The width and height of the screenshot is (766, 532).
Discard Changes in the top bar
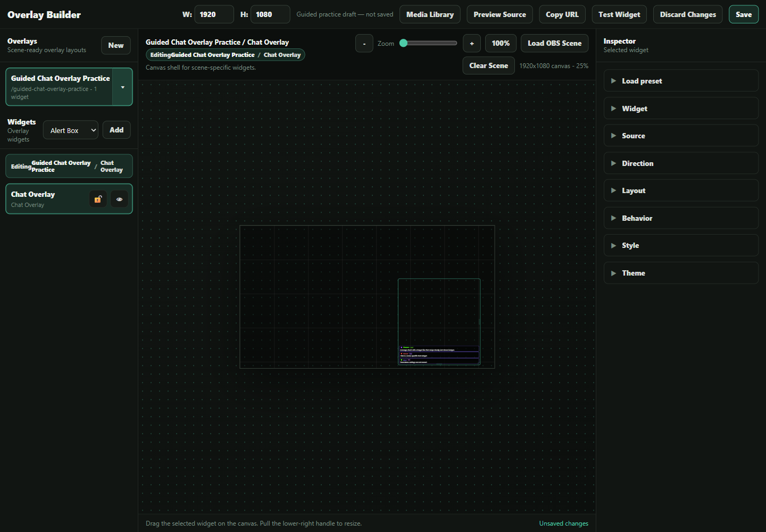click(x=688, y=14)
